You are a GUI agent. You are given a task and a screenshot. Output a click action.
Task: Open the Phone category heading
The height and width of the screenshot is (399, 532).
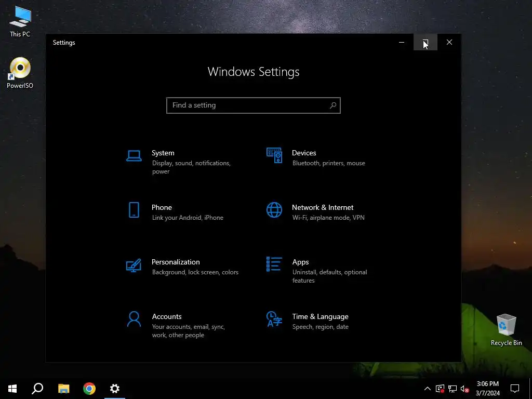click(x=162, y=207)
